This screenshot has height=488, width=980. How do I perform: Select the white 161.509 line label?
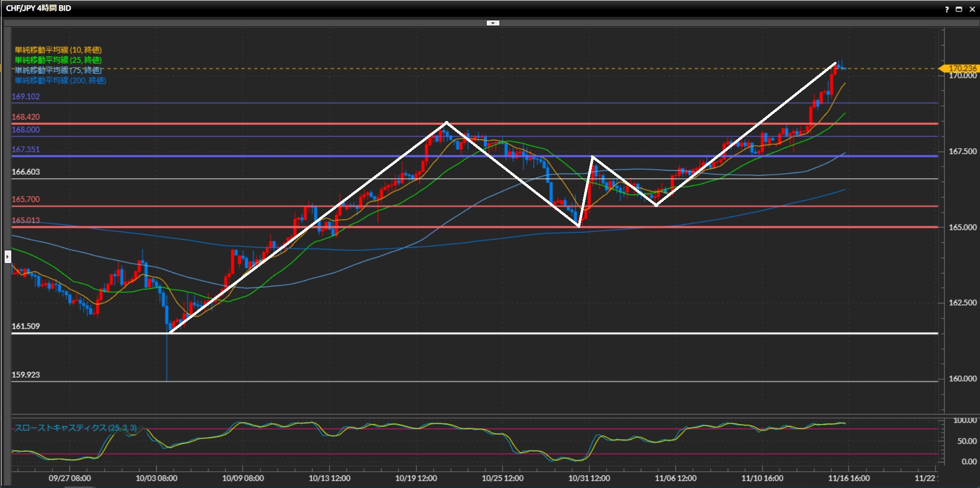26,327
